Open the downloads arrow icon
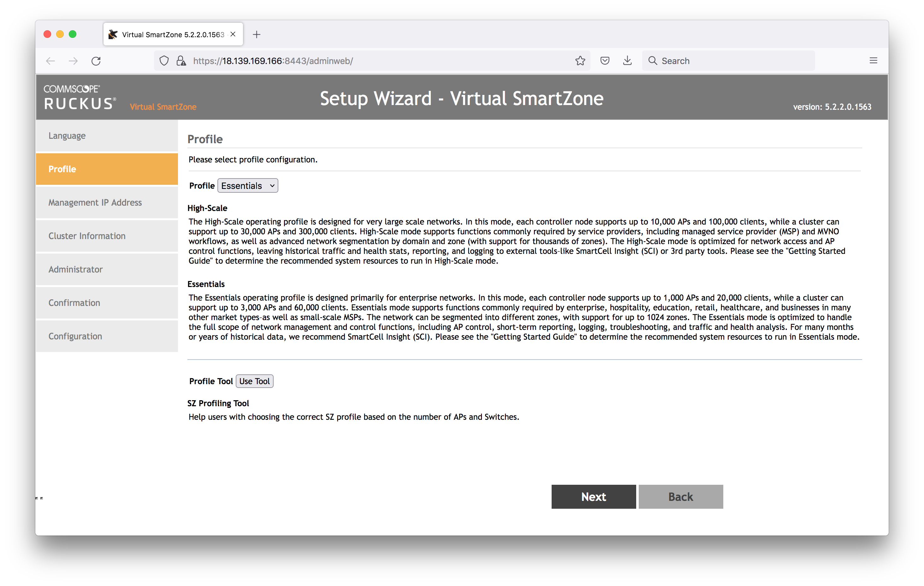 coord(627,61)
